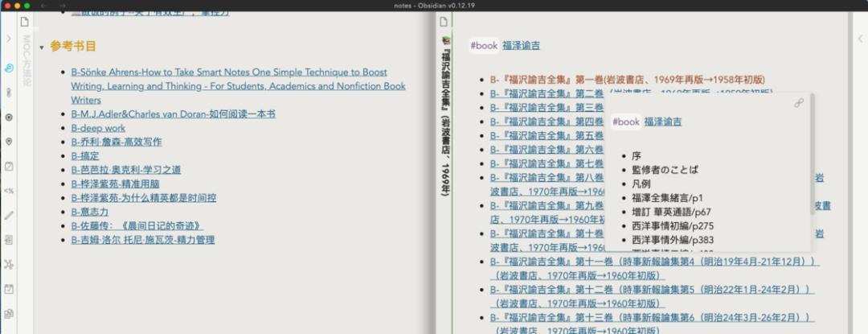Click the blue swirl icon in the ribbon
Image resolution: width=868 pixels, height=334 pixels.
coord(9,68)
